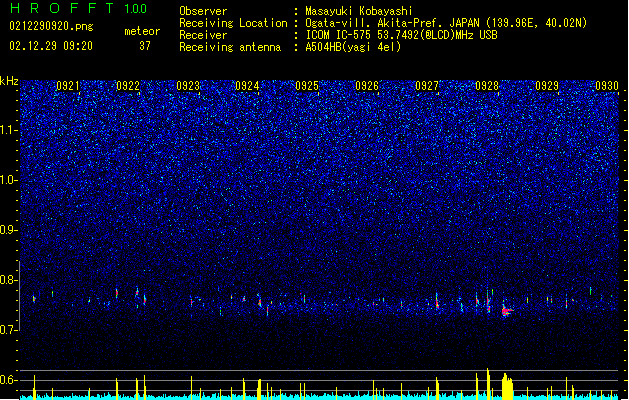Click antenna value A504HB(yagi 4el)
Image resolution: width=629 pixels, height=400 pixels.
[x=353, y=47]
